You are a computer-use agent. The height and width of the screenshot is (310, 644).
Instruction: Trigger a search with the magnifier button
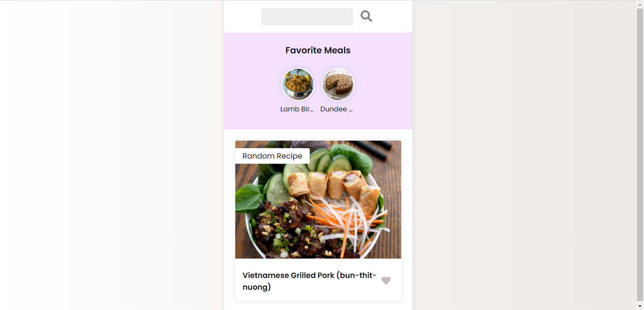pyautogui.click(x=366, y=16)
